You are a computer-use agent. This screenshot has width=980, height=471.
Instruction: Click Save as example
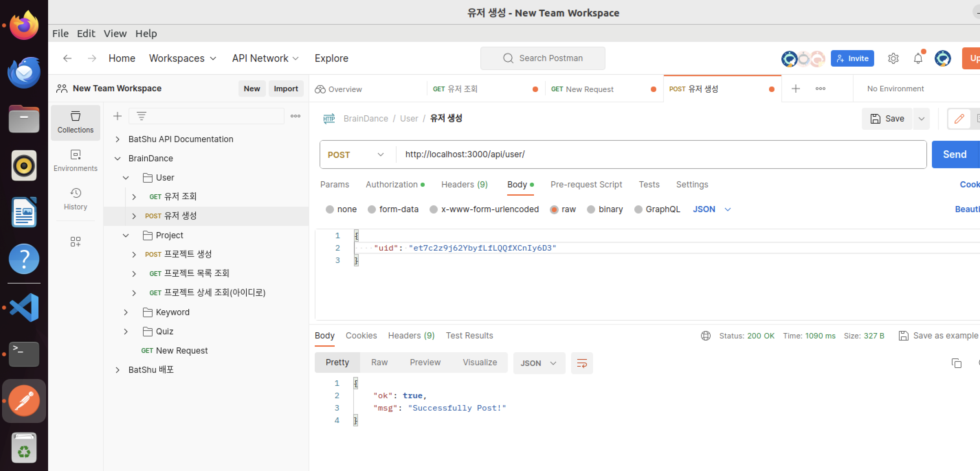point(938,336)
